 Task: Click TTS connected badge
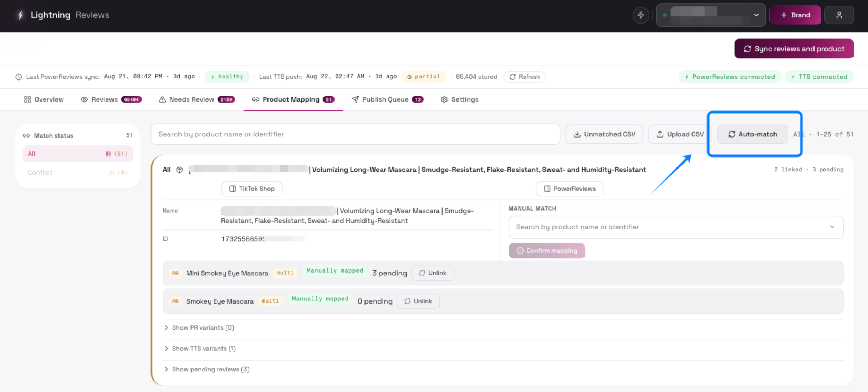819,77
